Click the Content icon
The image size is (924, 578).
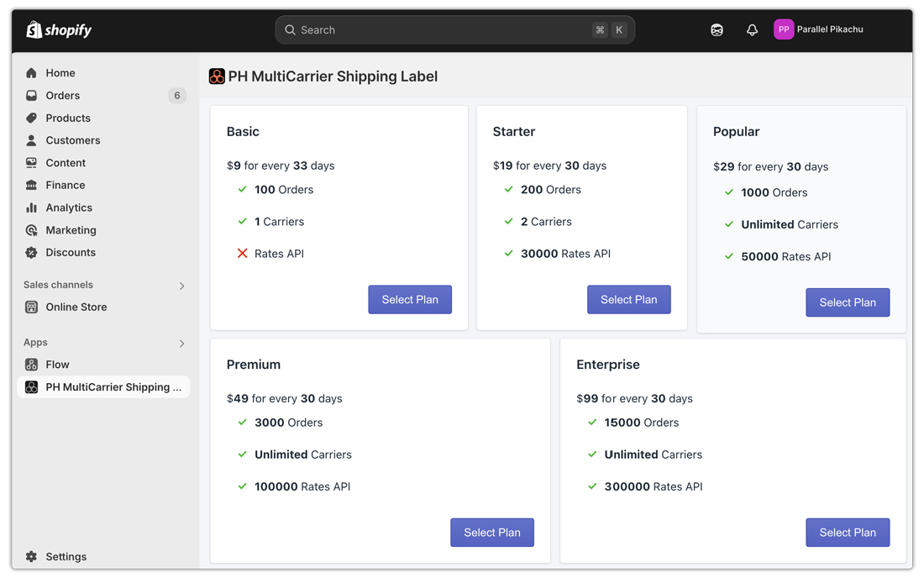pyautogui.click(x=31, y=163)
